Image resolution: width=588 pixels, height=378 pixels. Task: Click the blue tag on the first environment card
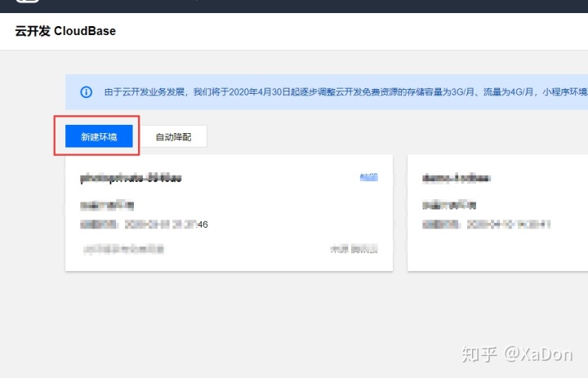point(369,177)
